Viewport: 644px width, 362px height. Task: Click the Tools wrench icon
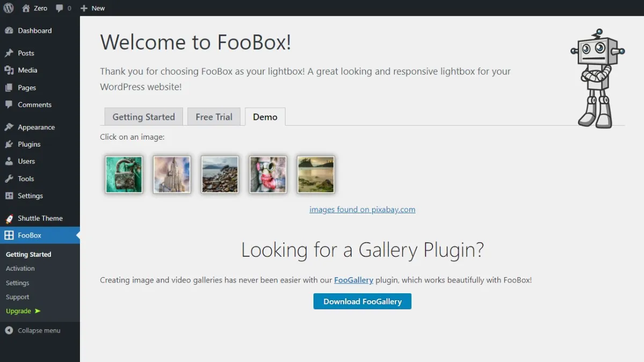pos(9,179)
